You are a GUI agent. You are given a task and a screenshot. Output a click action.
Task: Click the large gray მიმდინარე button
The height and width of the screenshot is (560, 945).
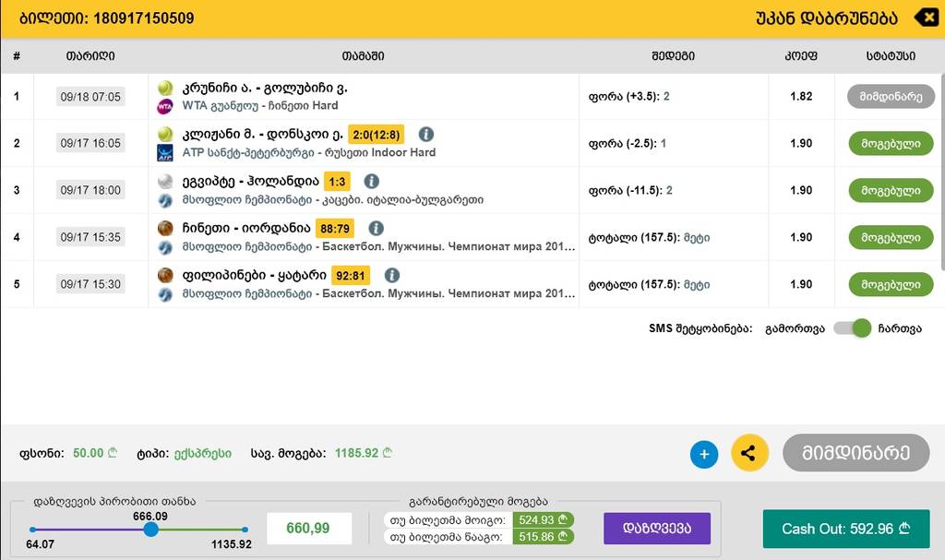[x=856, y=453]
